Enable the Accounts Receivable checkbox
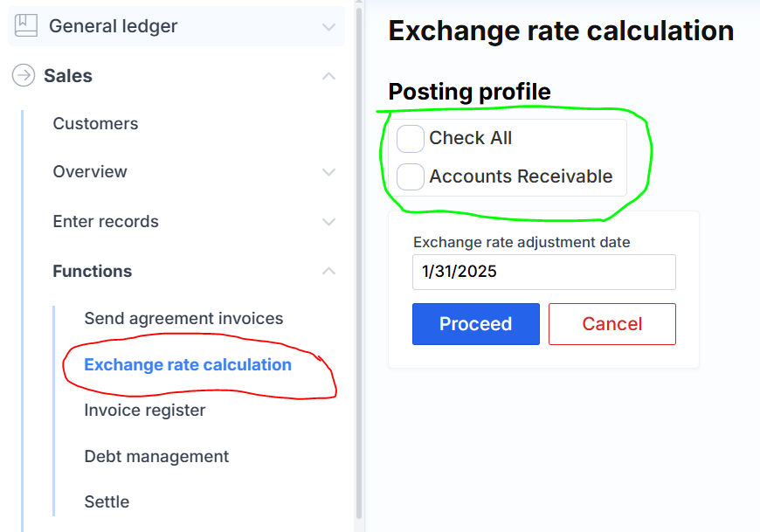Image resolution: width=760 pixels, height=532 pixels. [x=411, y=176]
